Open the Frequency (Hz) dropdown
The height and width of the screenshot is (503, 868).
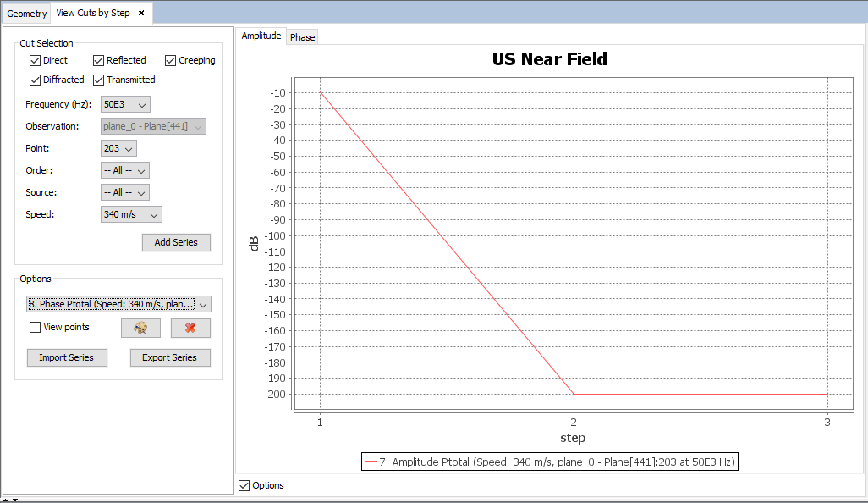(x=125, y=104)
